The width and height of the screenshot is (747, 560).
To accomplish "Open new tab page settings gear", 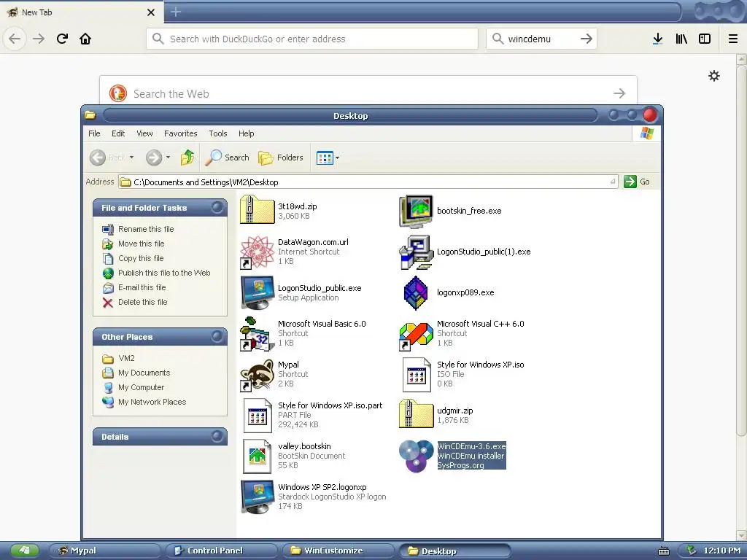I will [713, 76].
